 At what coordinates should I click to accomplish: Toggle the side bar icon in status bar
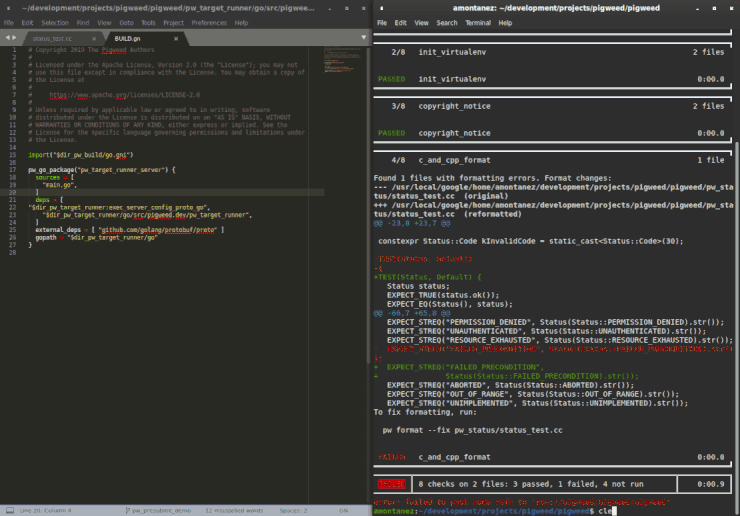(x=10, y=510)
